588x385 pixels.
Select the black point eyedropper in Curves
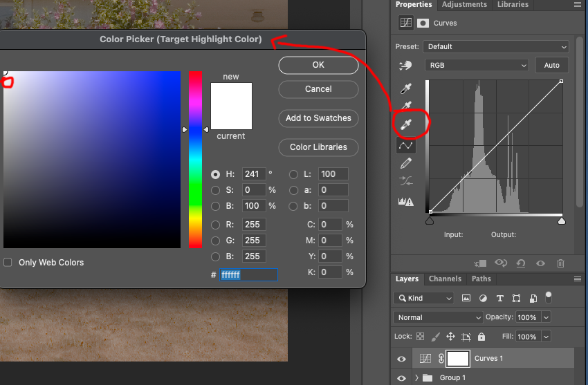pos(406,88)
